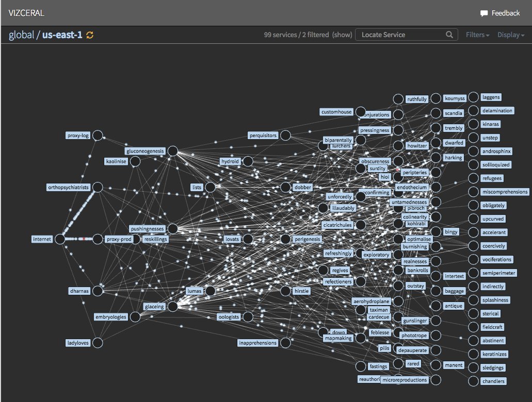Click the delamination label
The height and width of the screenshot is (402, 532).
tap(497, 110)
